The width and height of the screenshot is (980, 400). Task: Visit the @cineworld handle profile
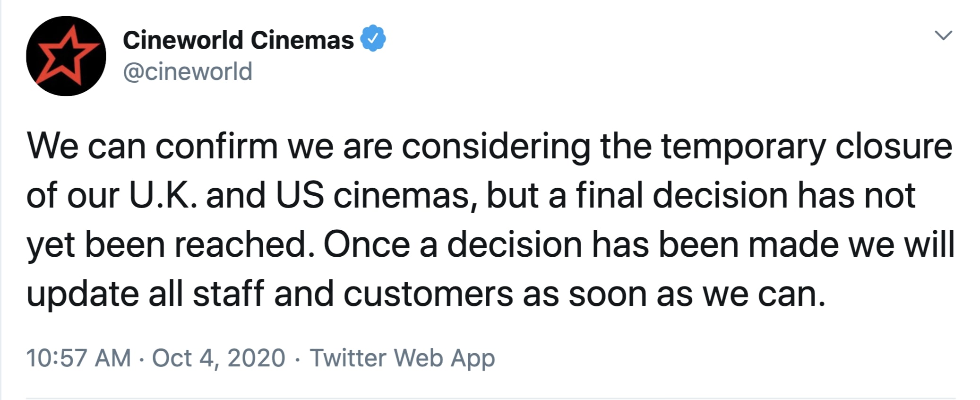(x=188, y=71)
